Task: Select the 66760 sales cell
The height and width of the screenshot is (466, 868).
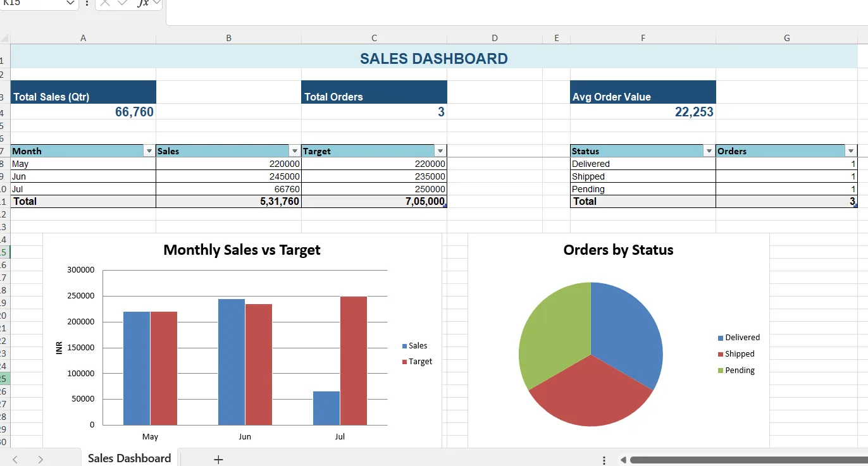Action: 228,189
